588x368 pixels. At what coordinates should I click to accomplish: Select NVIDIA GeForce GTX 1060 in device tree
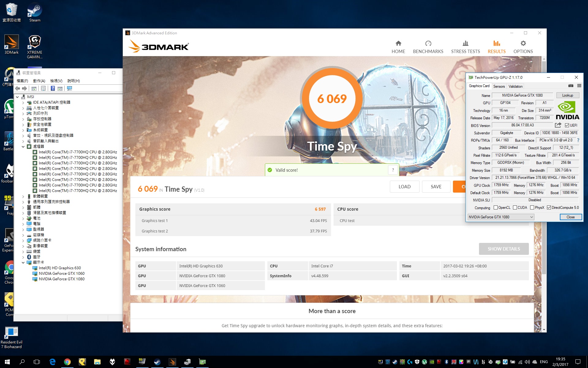(x=62, y=274)
